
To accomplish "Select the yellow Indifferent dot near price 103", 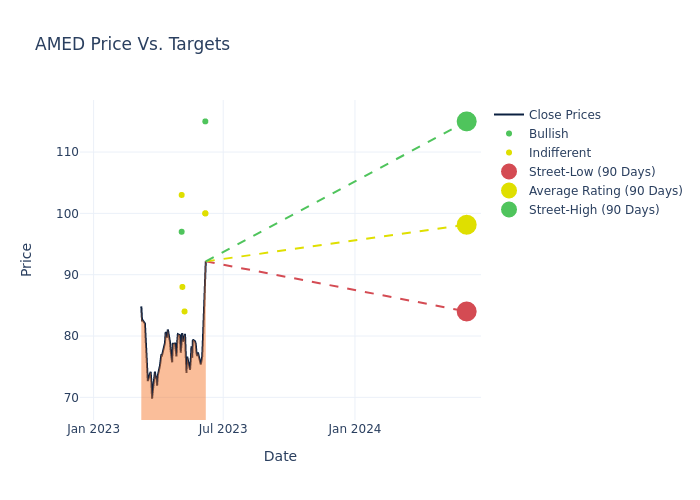I will [181, 195].
